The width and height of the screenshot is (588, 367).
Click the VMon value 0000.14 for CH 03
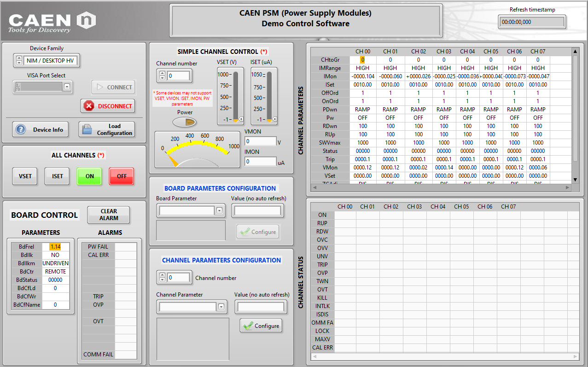point(444,167)
